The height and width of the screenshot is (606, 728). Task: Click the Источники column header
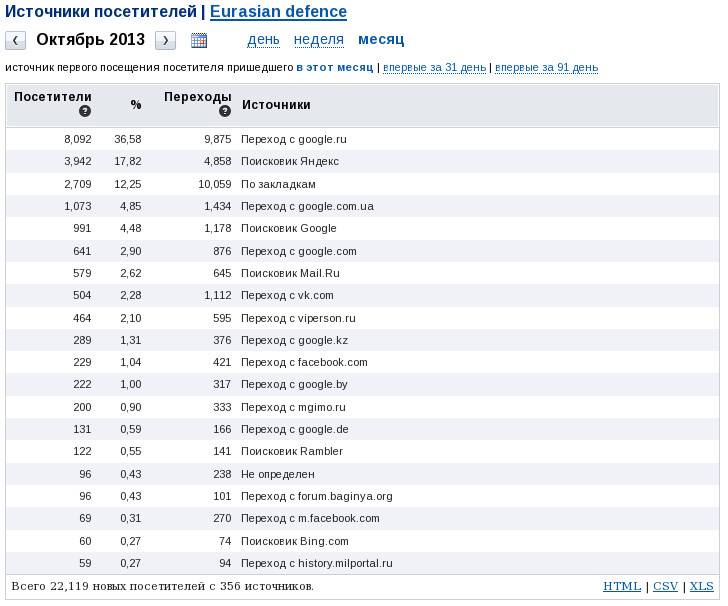pos(276,105)
